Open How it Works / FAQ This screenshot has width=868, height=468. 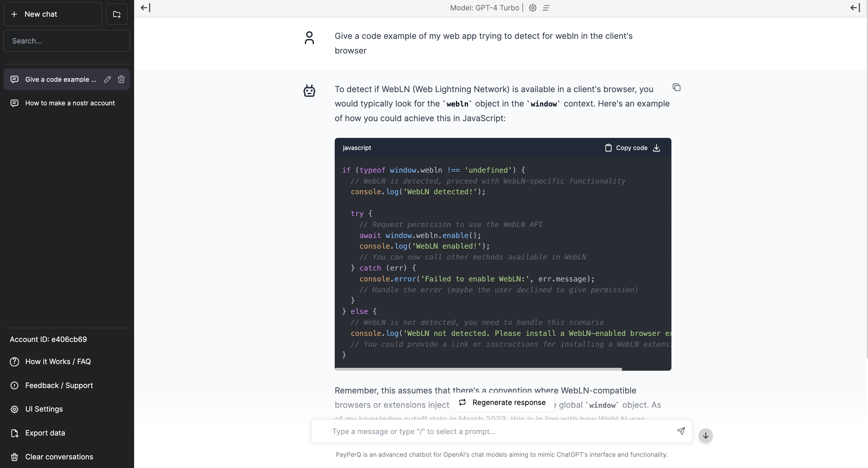click(58, 362)
